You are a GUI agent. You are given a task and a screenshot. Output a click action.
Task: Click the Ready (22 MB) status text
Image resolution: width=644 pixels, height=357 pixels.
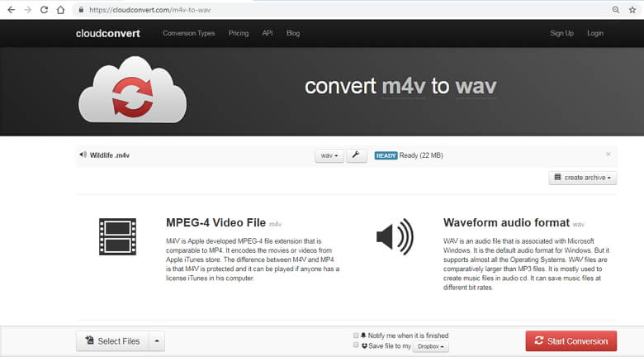[421, 155]
